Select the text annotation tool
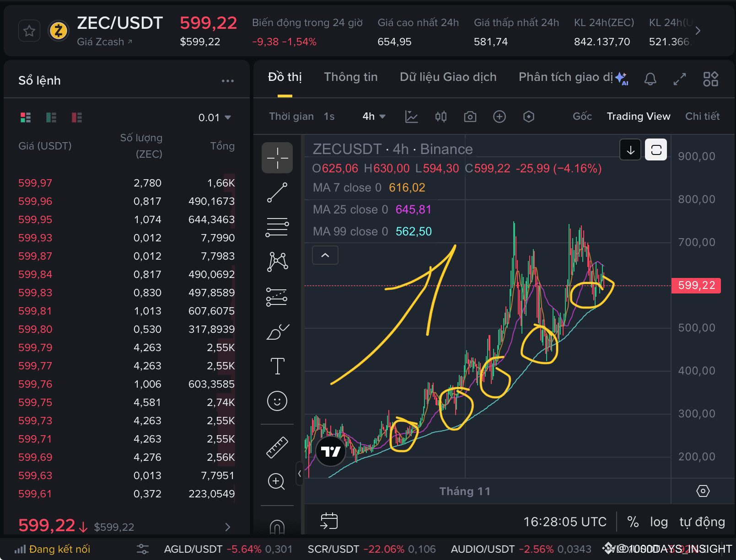Viewport: 736px width, 560px height. coord(277,366)
